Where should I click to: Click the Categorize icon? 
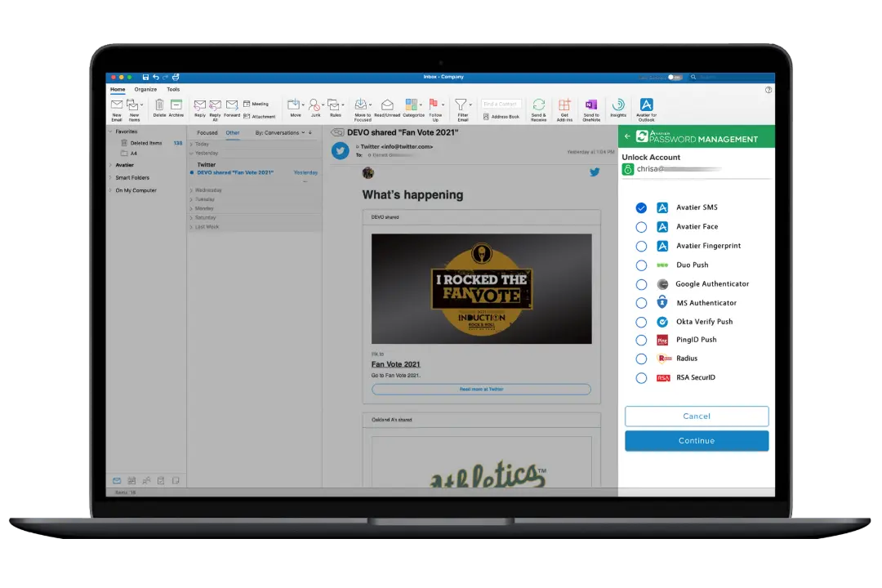(411, 105)
